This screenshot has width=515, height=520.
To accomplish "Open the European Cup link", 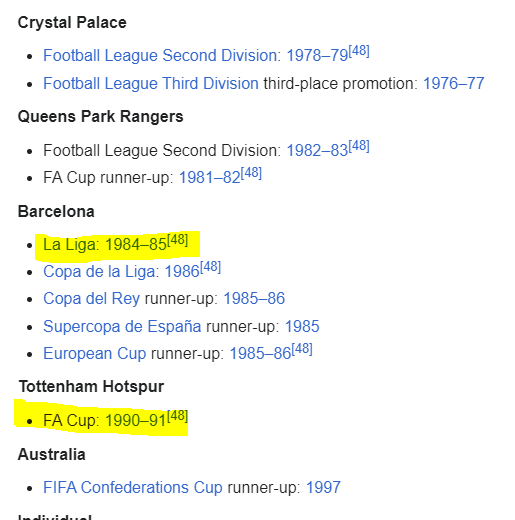I will [95, 354].
